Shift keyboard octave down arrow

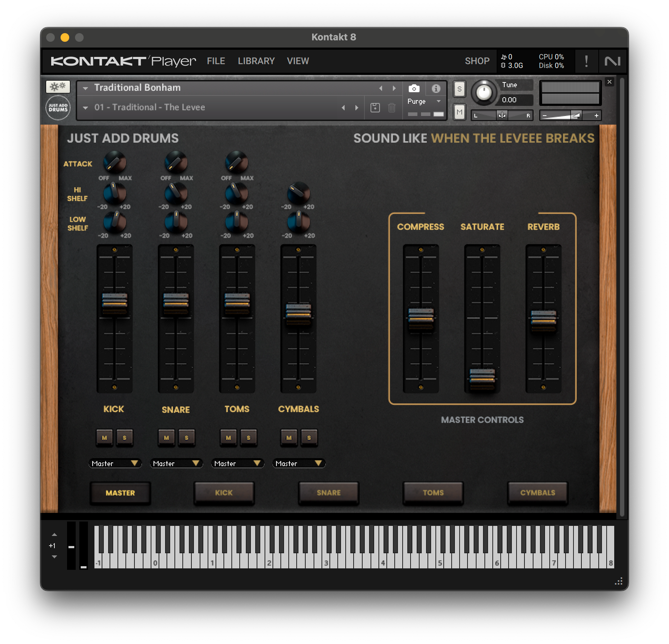54,557
